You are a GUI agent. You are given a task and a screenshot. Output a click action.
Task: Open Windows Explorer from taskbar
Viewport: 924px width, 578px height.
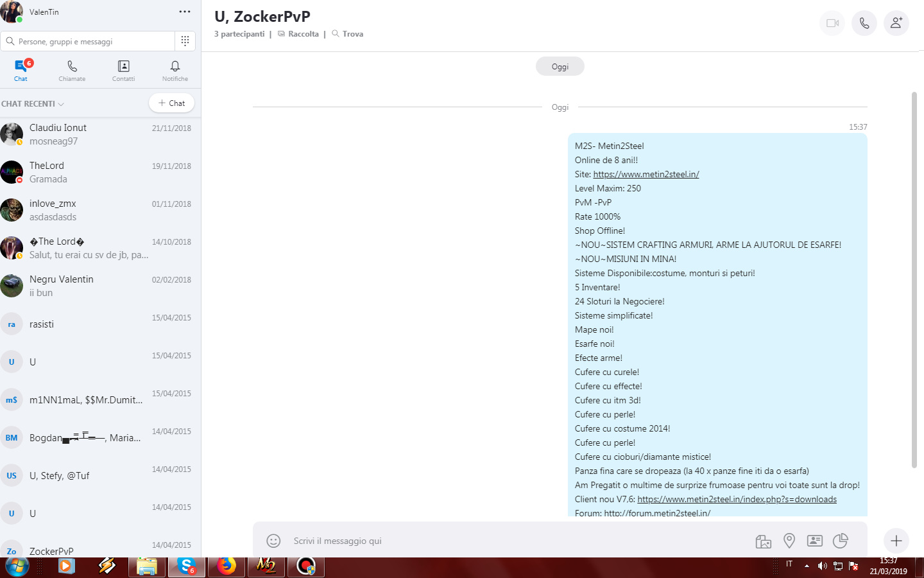click(147, 567)
